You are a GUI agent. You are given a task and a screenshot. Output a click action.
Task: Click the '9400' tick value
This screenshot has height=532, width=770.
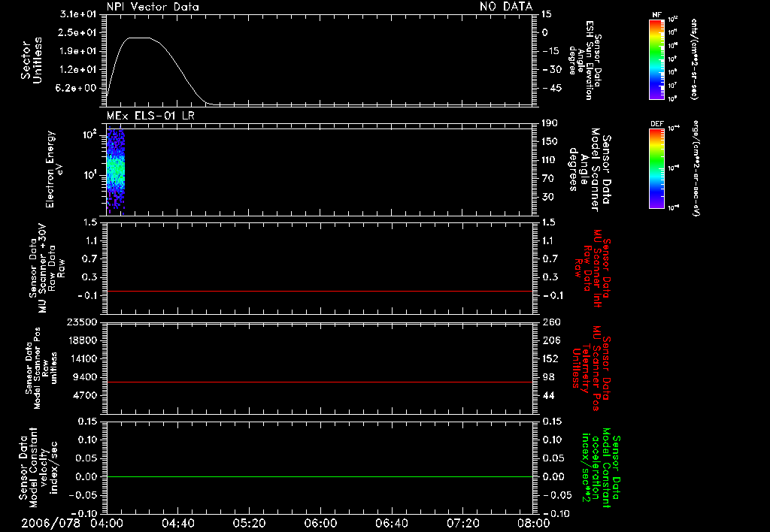[84, 377]
